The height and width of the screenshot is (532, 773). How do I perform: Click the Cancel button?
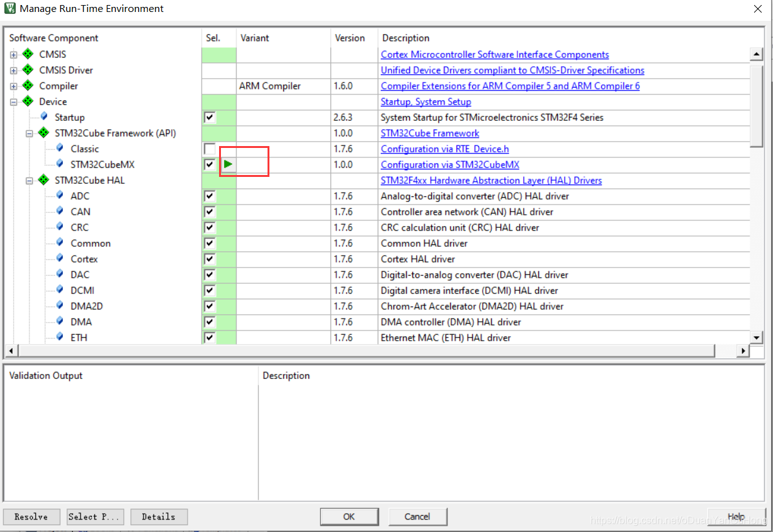[x=417, y=517]
